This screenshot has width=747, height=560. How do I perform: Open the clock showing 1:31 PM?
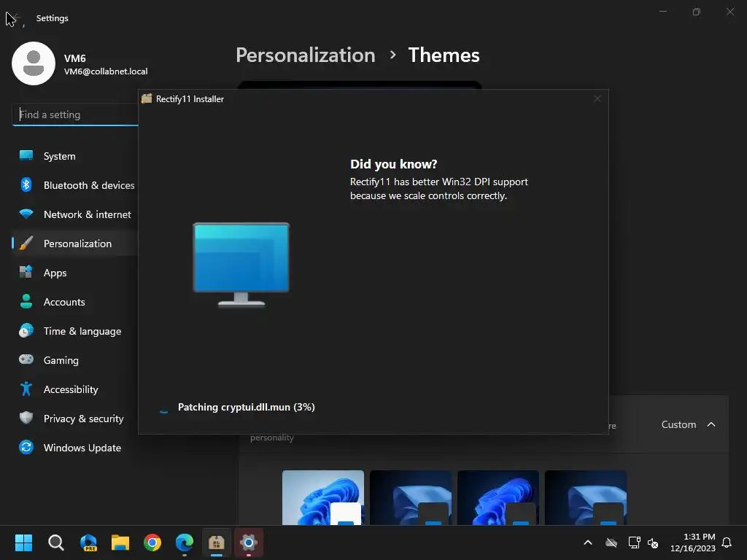pyautogui.click(x=693, y=542)
